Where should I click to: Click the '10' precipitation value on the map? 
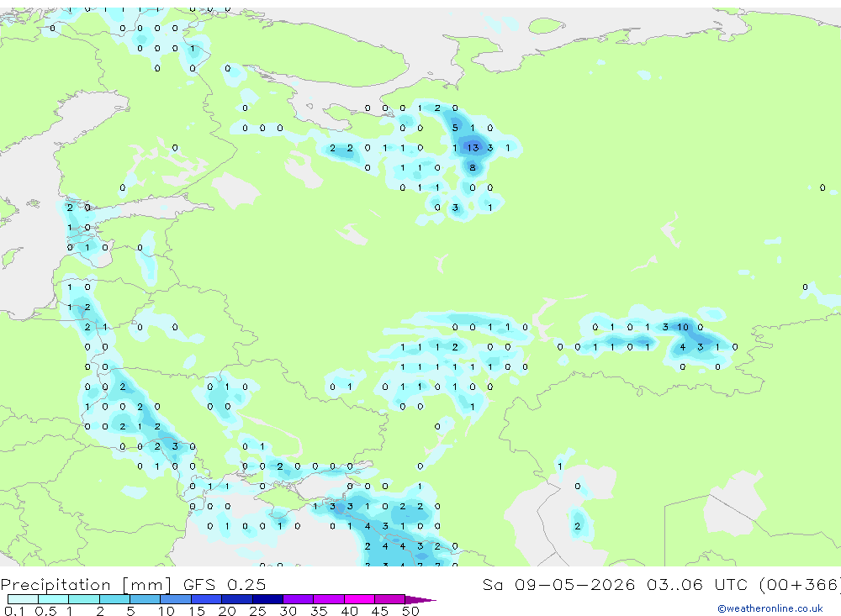(x=682, y=327)
